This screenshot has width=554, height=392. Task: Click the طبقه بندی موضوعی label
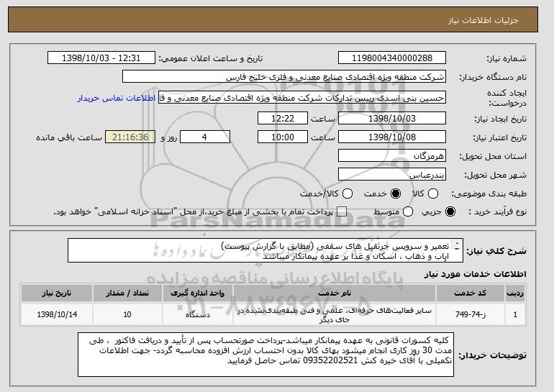[x=489, y=193]
